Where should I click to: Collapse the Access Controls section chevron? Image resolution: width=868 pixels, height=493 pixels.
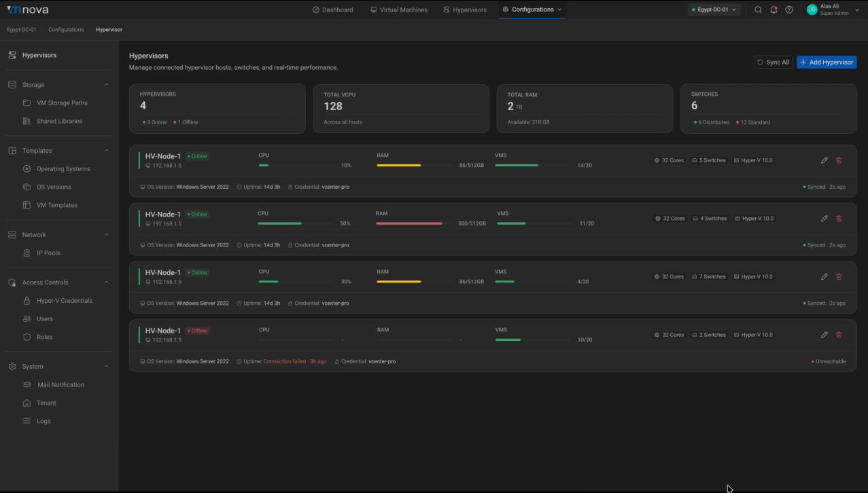pyautogui.click(x=106, y=282)
